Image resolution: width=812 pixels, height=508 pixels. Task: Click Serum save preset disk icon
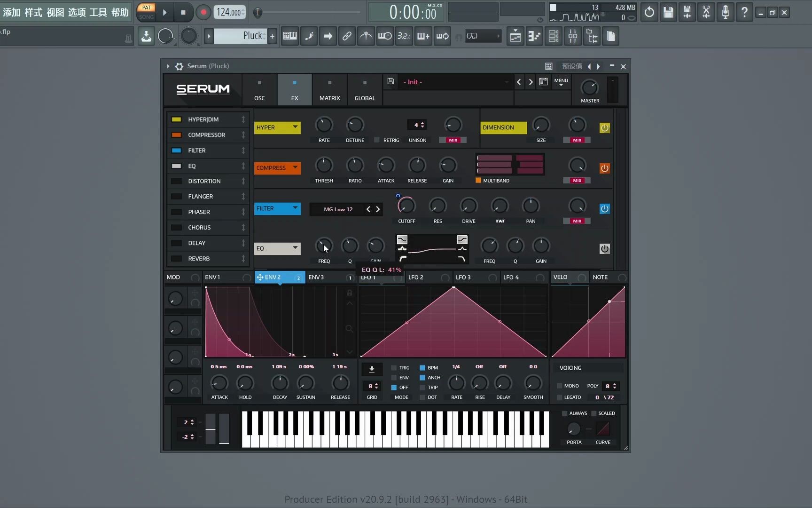point(390,81)
